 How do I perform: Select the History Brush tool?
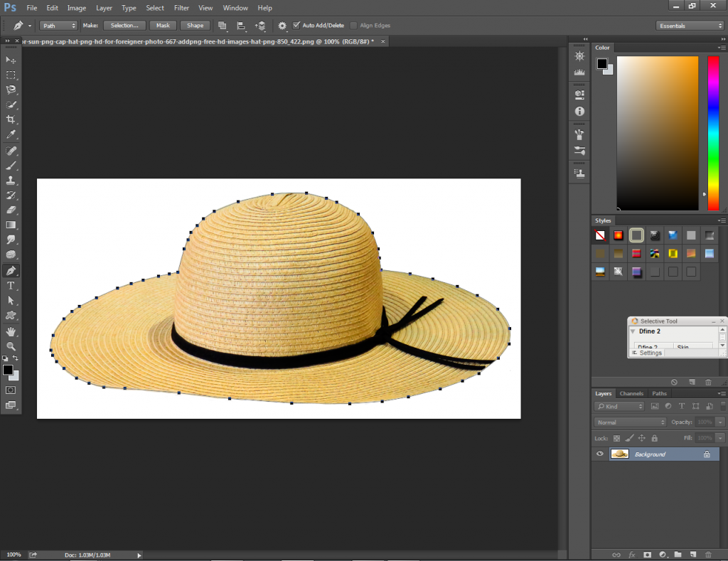tap(11, 195)
